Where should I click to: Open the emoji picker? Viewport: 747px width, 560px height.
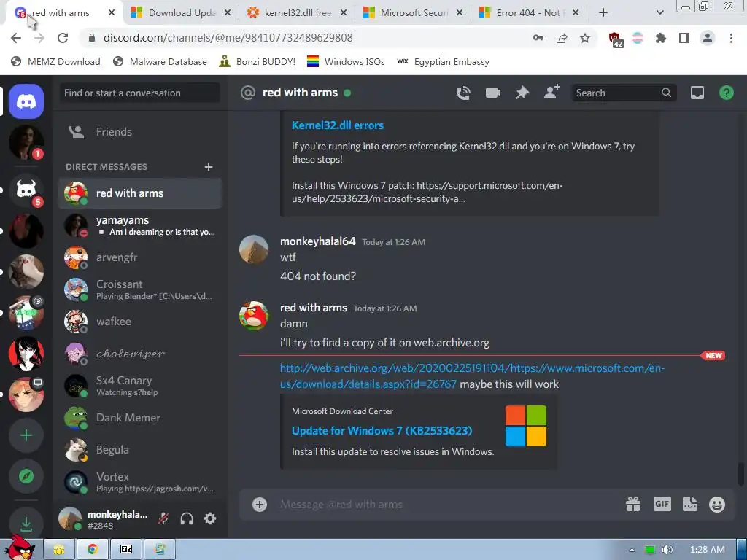coord(717,505)
